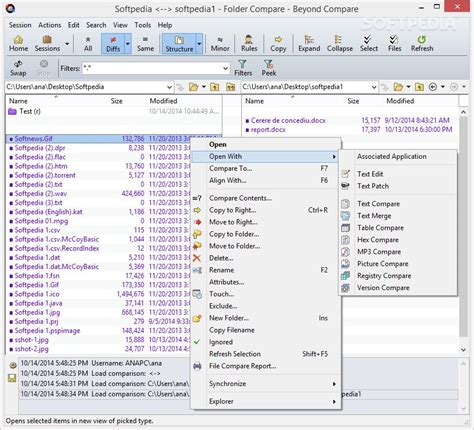The height and width of the screenshot is (430, 474).
Task: Expand the left folder path dropdown
Action: pyautogui.click(x=169, y=87)
